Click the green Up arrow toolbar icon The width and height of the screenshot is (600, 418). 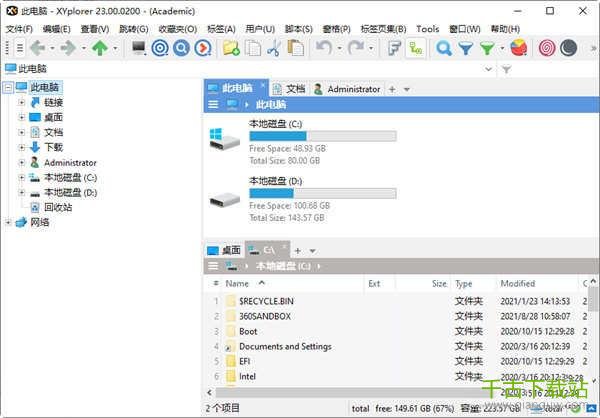[100, 48]
